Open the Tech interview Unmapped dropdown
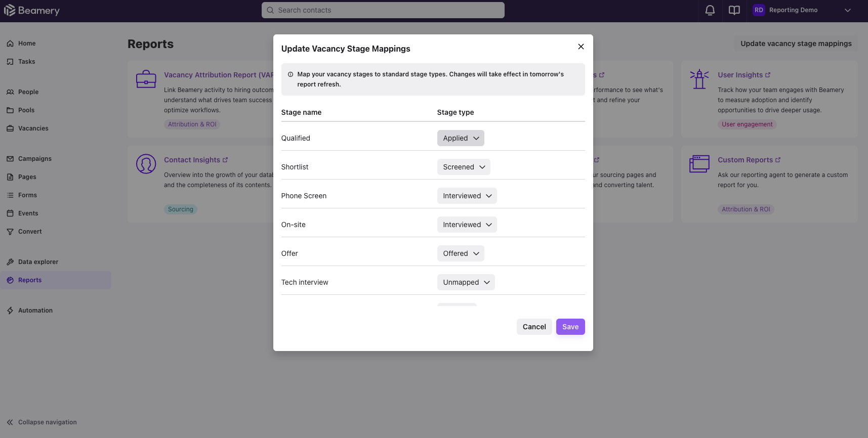Screen dimensions: 868x438 click(466, 282)
